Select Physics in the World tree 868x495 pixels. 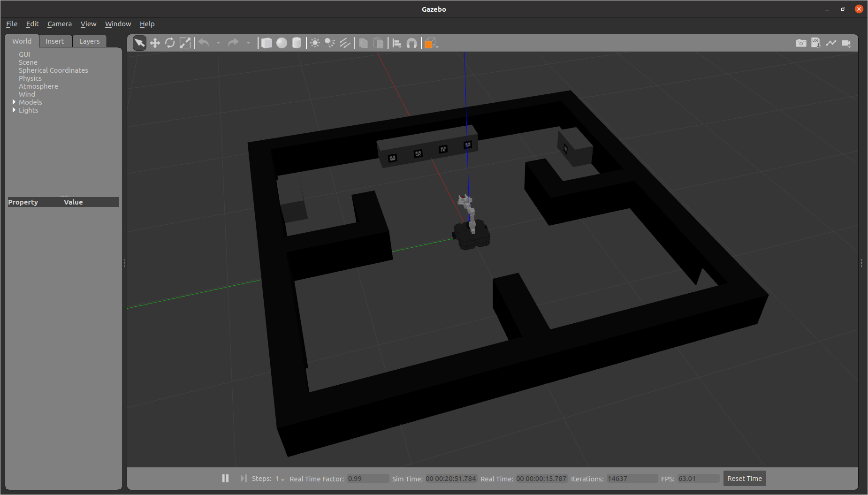30,78
